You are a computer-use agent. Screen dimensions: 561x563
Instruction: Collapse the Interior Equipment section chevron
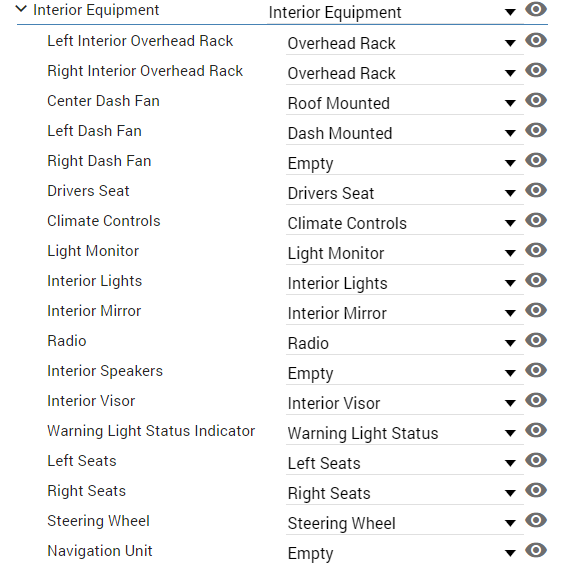click(22, 9)
